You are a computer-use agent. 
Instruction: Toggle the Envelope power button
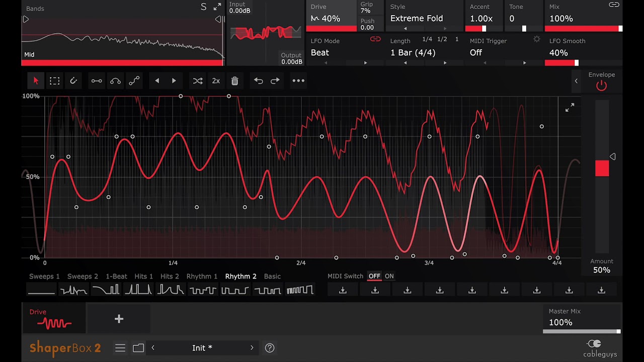click(601, 86)
